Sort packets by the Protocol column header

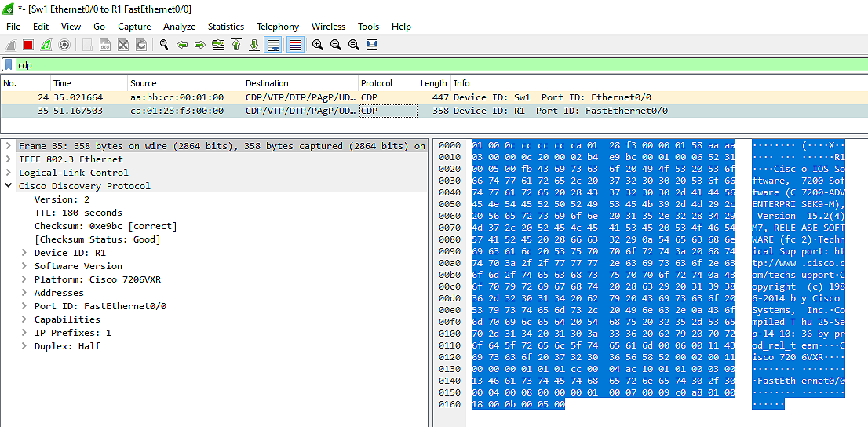coord(377,83)
